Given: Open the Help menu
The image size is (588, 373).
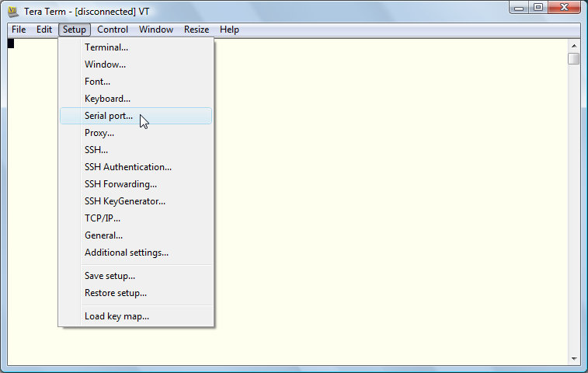Looking at the screenshot, I should pos(229,30).
